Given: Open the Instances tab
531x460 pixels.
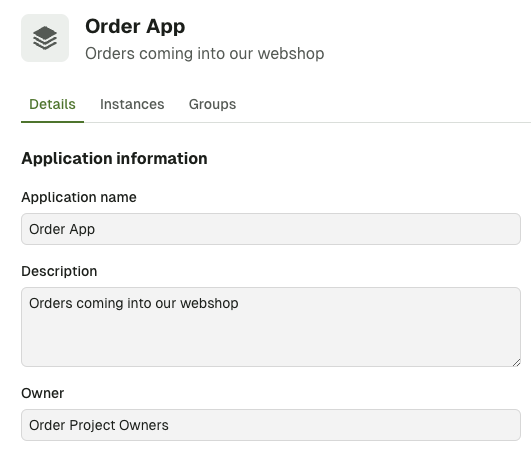Looking at the screenshot, I should 132,104.
